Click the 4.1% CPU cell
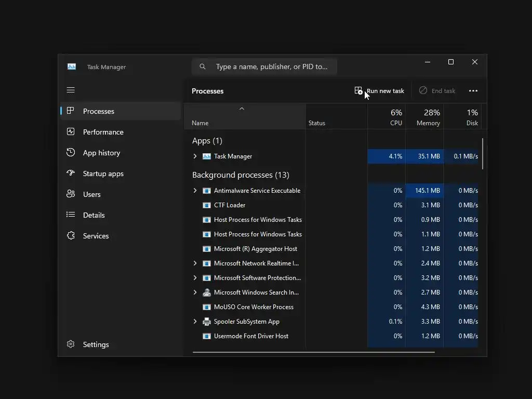532x399 pixels. [387, 156]
